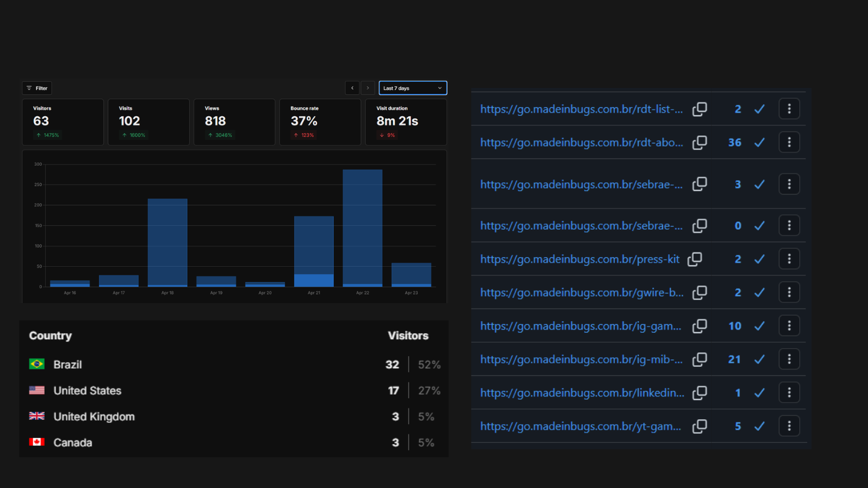The height and width of the screenshot is (488, 868).
Task: Open three-dot menu for ig-gam link
Action: point(789,326)
